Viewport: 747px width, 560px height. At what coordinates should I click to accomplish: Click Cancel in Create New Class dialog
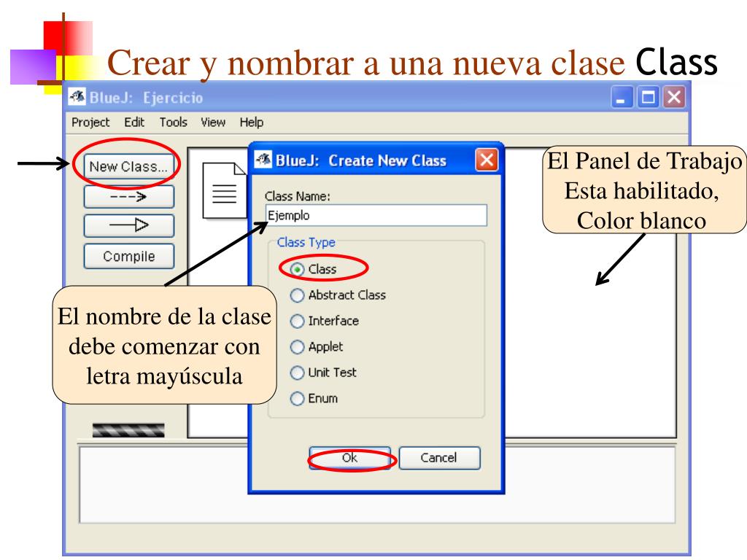tap(438, 458)
